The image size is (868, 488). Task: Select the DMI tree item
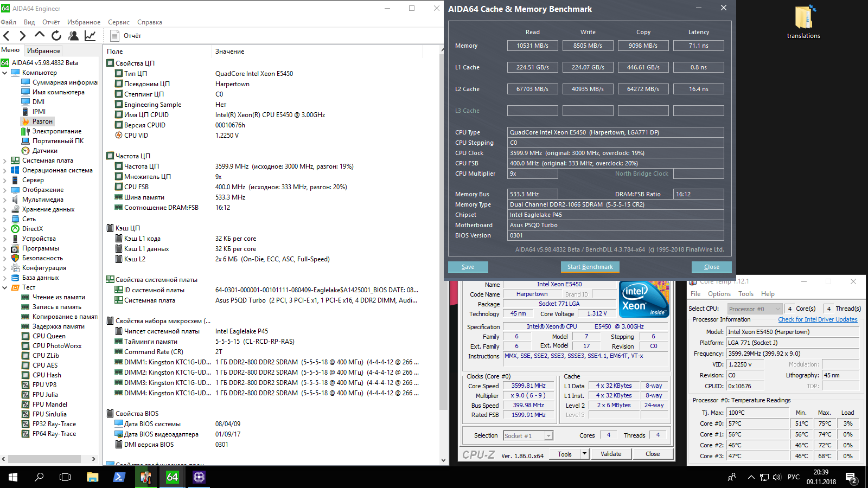tap(39, 102)
